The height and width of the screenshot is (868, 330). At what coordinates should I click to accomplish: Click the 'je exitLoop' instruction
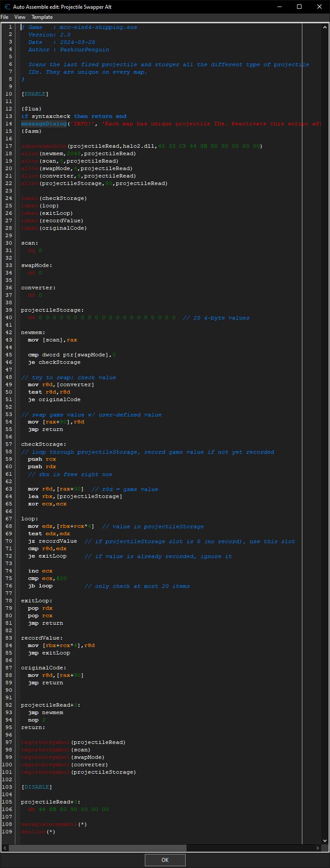coord(47,556)
